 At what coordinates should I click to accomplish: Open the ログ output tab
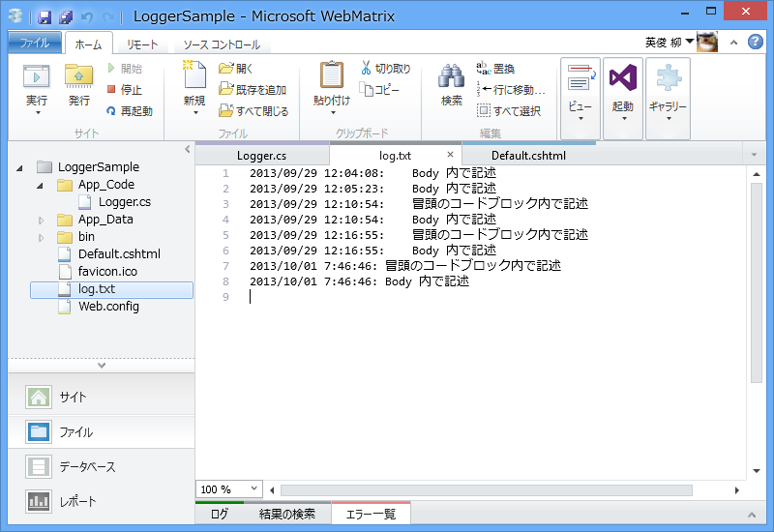(220, 515)
